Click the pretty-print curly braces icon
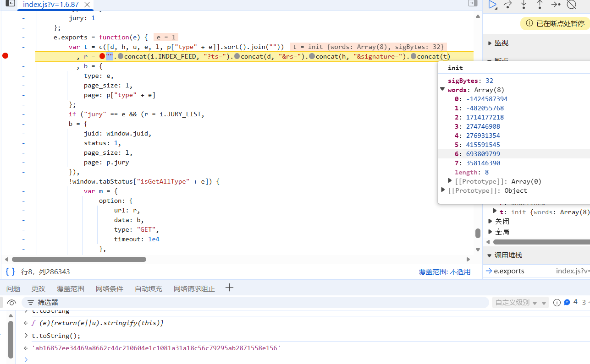This screenshot has height=364, width=590. click(x=10, y=272)
